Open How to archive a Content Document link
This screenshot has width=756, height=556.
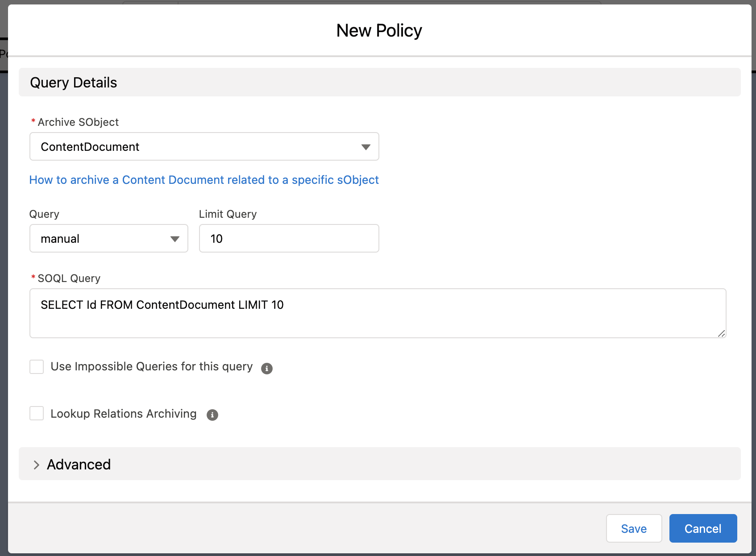[x=204, y=180]
